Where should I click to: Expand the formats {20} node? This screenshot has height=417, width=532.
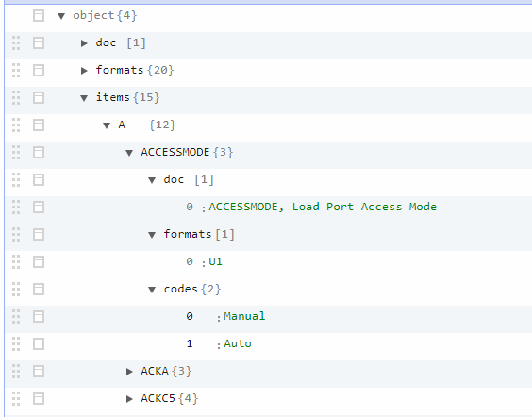tap(84, 71)
